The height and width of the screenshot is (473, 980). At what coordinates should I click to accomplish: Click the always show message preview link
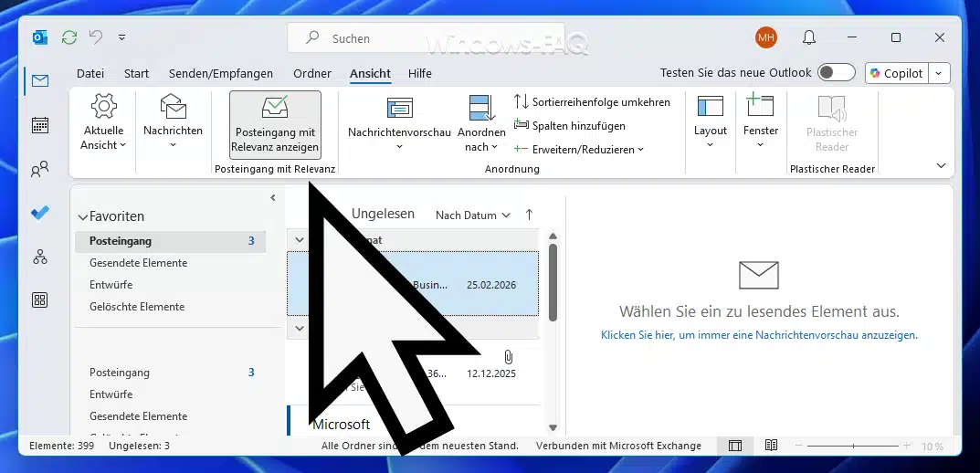[759, 335]
